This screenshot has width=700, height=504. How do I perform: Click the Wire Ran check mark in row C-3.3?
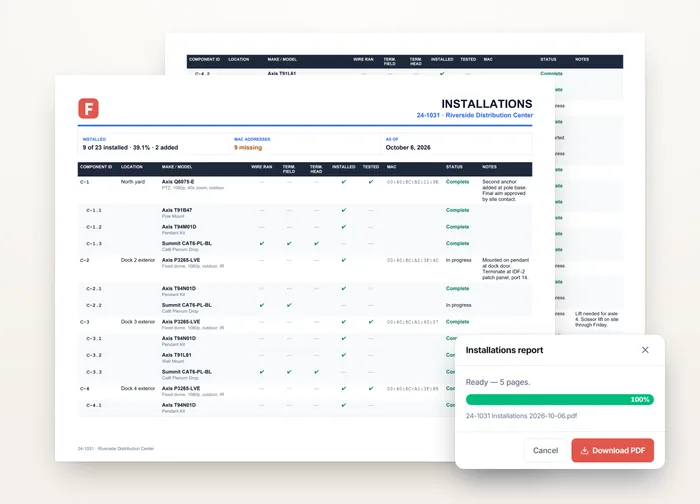(262, 371)
